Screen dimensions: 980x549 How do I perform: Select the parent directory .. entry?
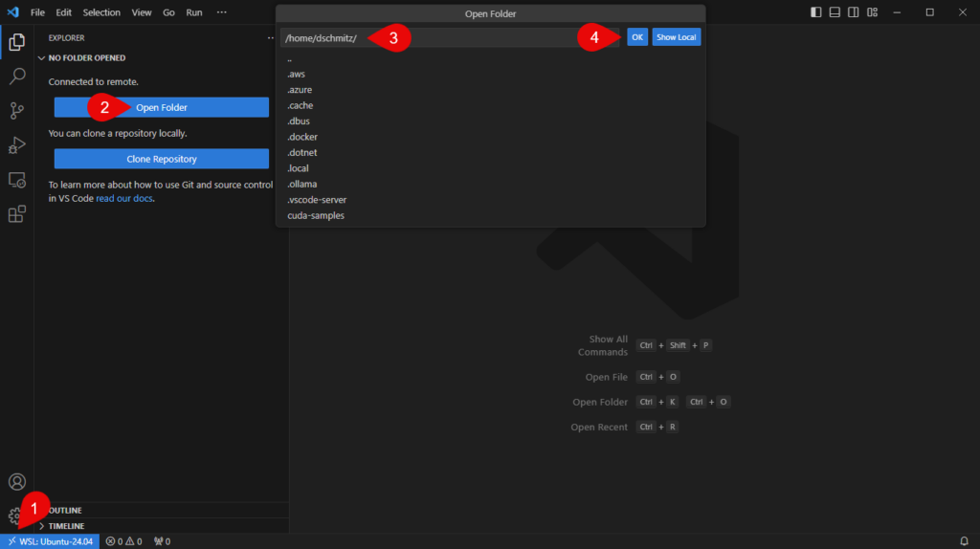[491, 58]
